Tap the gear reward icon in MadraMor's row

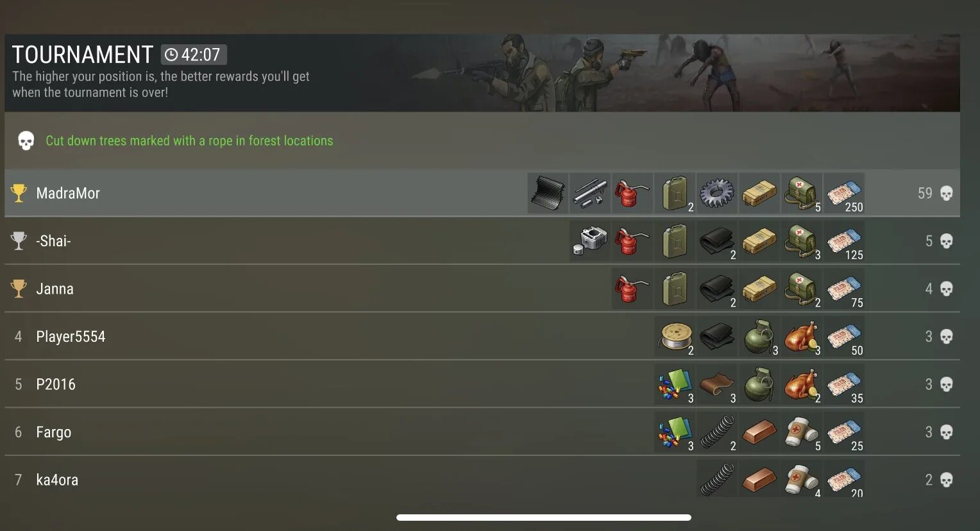(x=717, y=193)
